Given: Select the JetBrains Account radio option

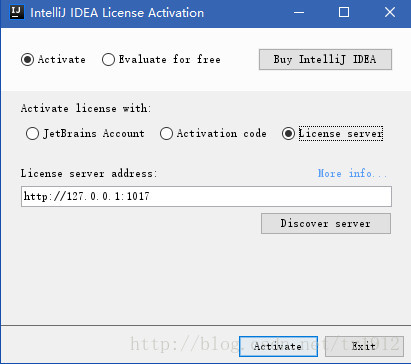Looking at the screenshot, I should (32, 134).
